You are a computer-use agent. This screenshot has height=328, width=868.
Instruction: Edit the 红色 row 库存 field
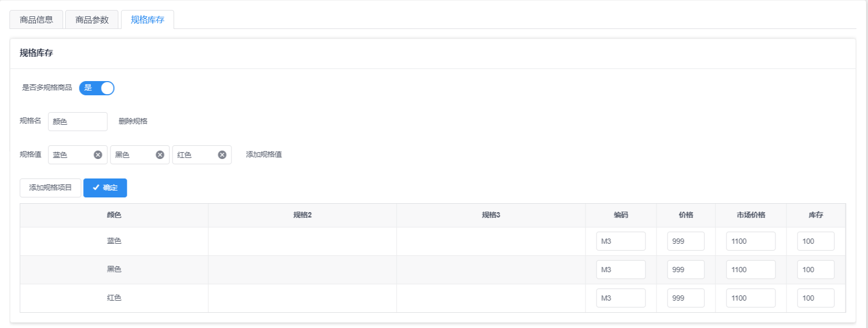(x=815, y=298)
